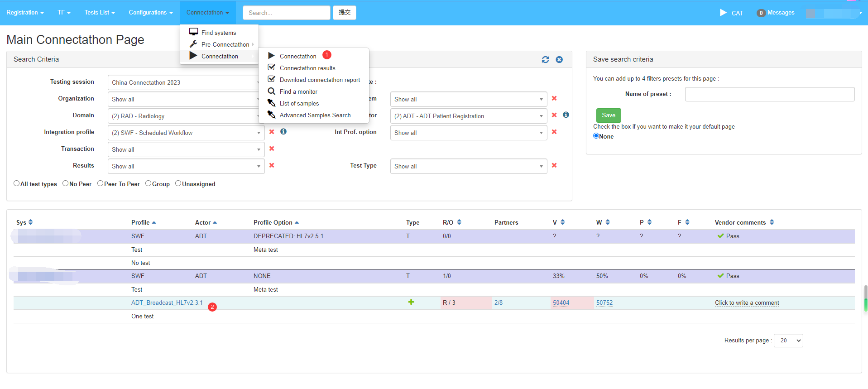This screenshot has height=389, width=868.
Task: Open Tests List menu
Action: pos(100,13)
